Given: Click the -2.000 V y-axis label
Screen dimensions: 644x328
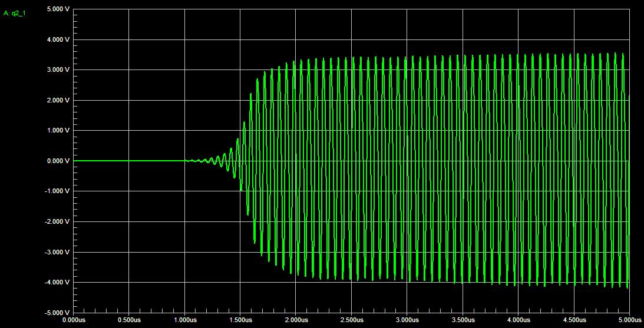Looking at the screenshot, I should tap(57, 221).
